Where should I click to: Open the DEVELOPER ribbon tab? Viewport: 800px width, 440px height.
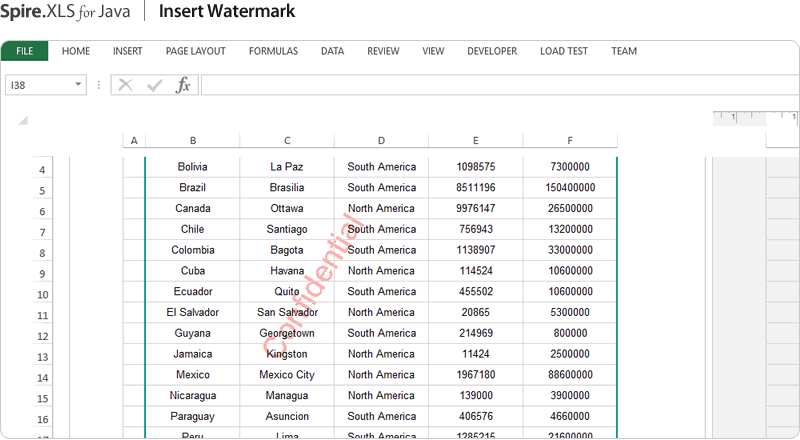click(492, 51)
